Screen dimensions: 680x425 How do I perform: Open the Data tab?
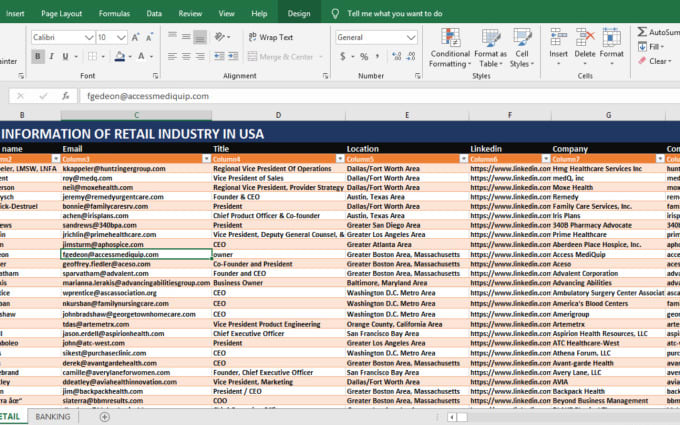[154, 13]
